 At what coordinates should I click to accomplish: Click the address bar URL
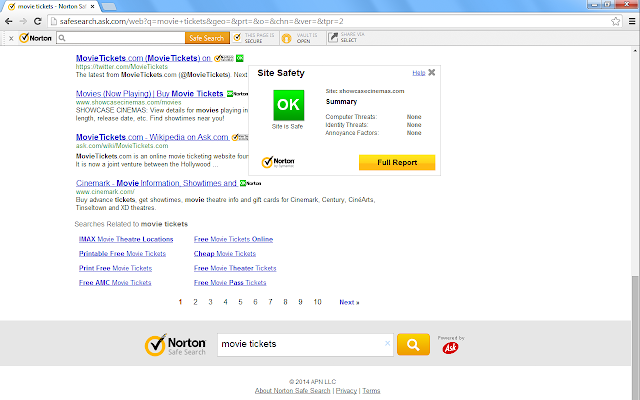(x=202, y=21)
